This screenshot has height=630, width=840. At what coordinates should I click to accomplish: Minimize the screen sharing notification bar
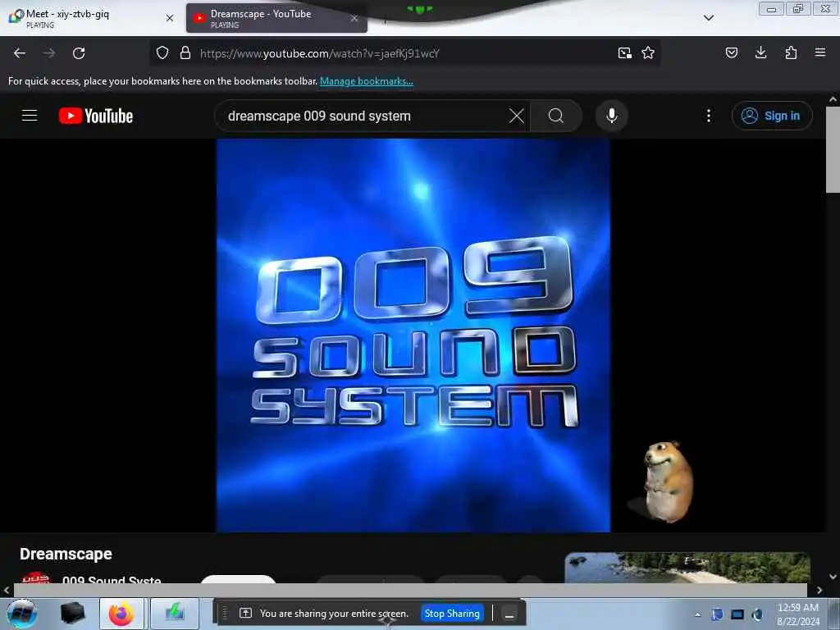pos(509,614)
